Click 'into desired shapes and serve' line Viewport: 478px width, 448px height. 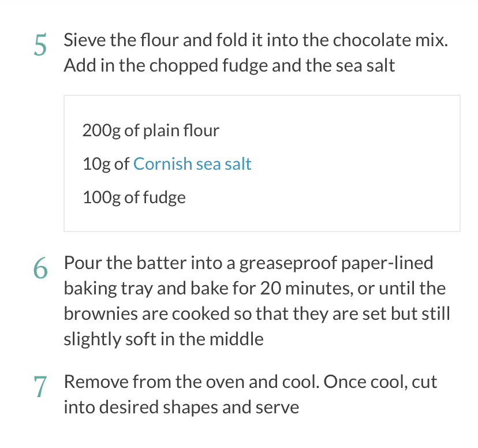pos(181,408)
